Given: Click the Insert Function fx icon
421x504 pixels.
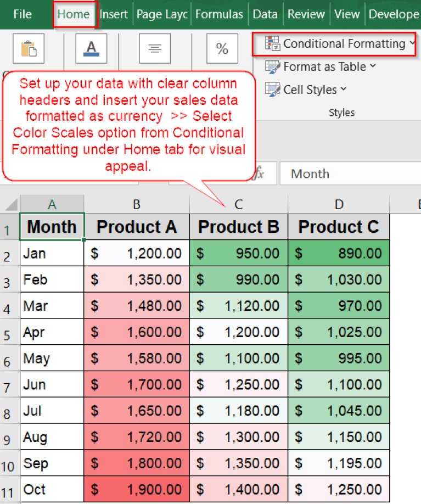Looking at the screenshot, I should (x=260, y=173).
